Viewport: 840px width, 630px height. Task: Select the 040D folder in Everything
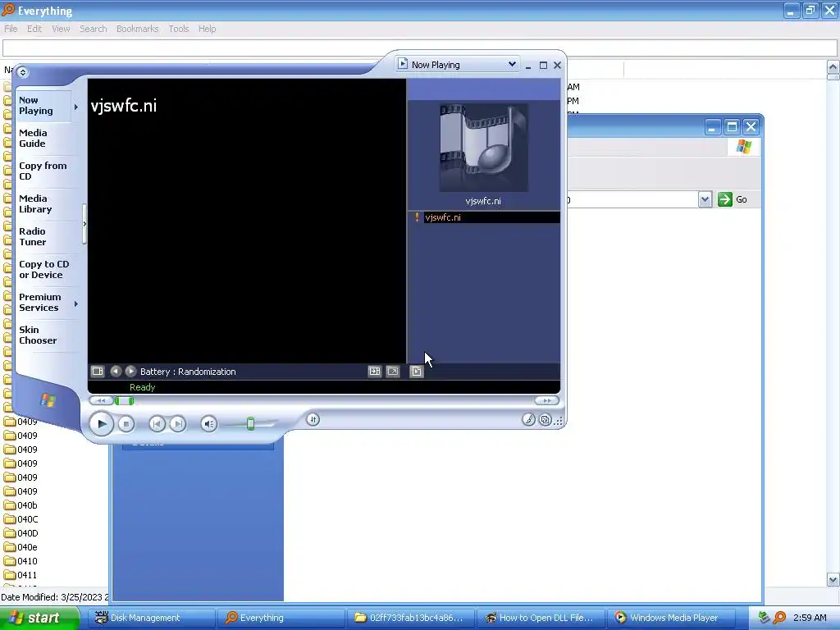pos(21,533)
